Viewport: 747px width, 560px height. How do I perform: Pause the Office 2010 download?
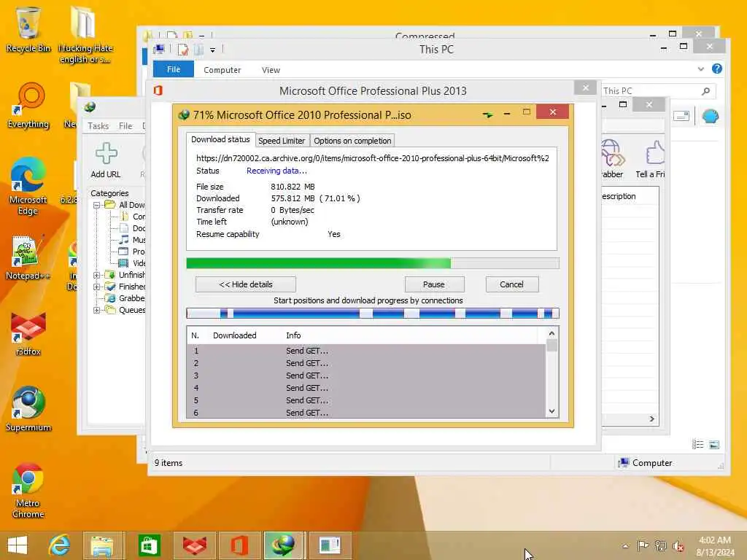(434, 284)
